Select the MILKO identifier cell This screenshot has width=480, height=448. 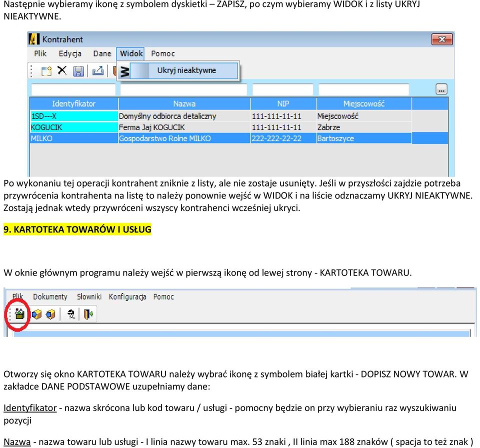point(74,138)
